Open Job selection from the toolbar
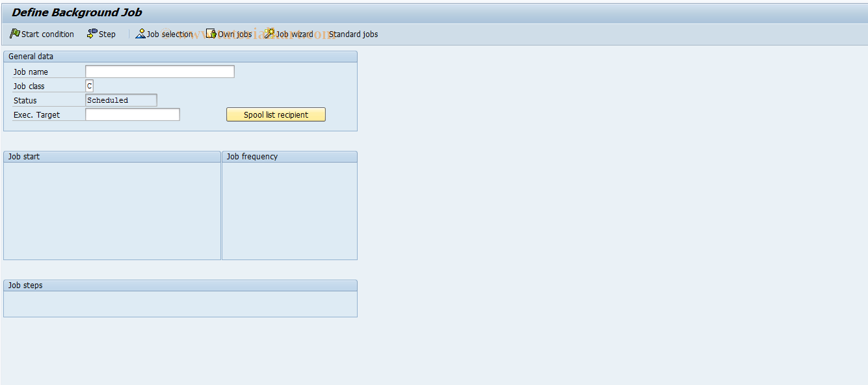 pos(164,34)
